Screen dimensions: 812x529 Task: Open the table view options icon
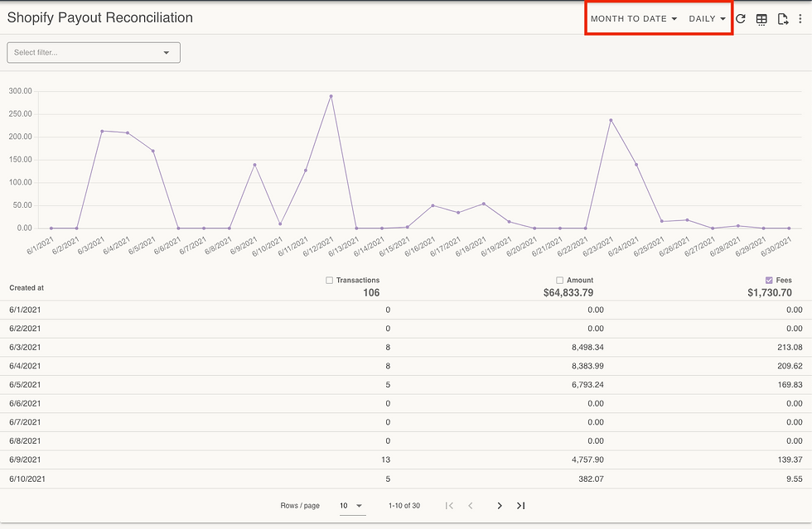[761, 19]
